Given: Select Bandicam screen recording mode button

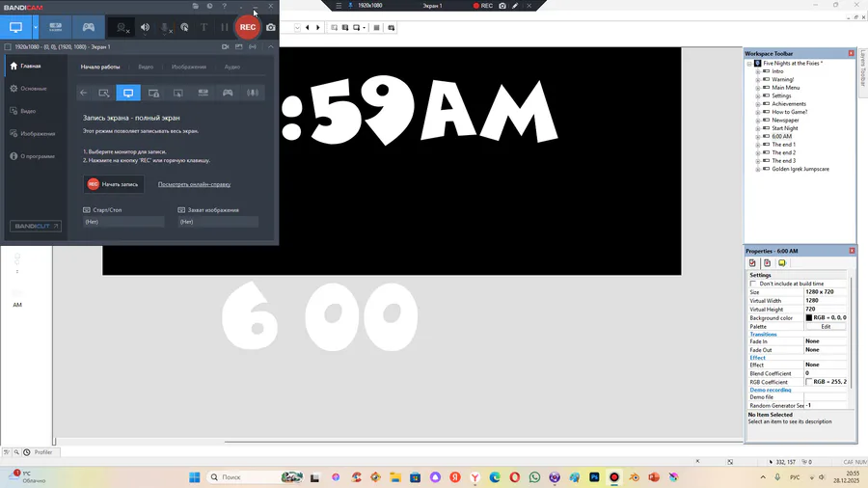Looking at the screenshot, I should (15, 27).
